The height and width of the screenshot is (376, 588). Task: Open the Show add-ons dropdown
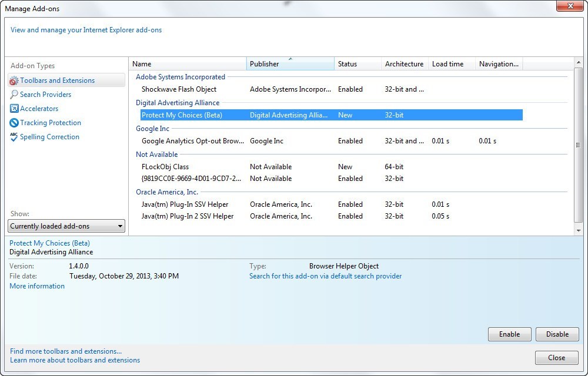(x=66, y=226)
